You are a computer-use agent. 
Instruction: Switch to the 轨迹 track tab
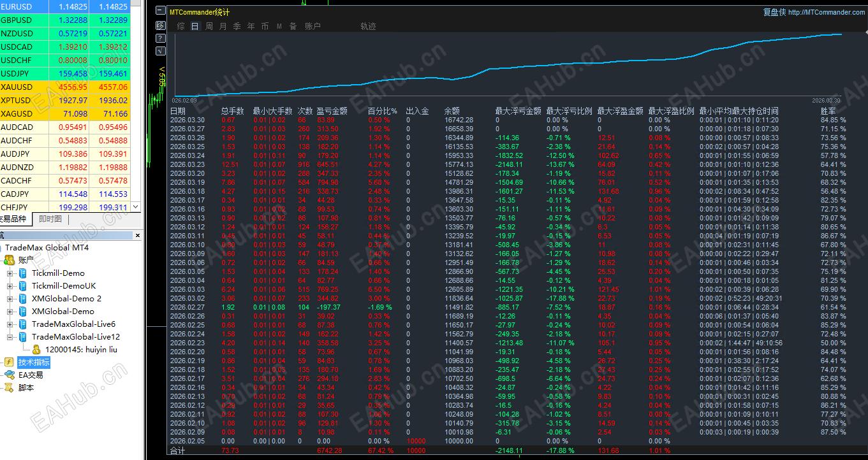(x=369, y=26)
